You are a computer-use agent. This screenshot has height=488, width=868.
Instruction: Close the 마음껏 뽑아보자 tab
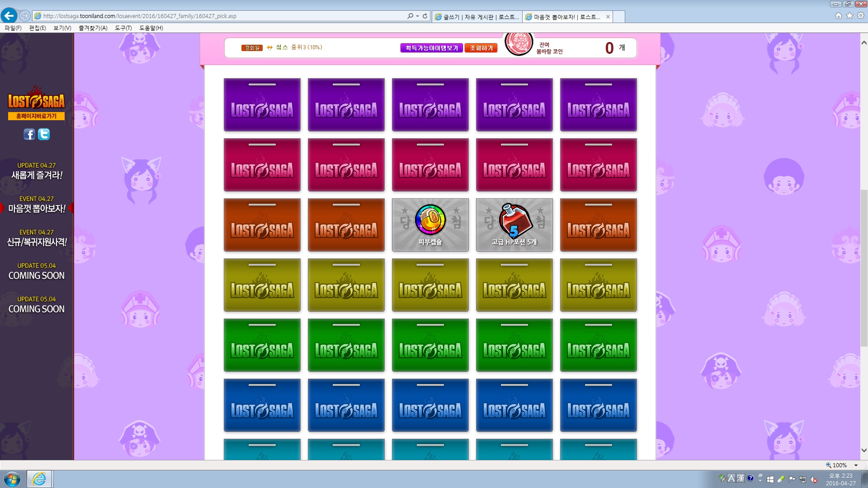608,17
